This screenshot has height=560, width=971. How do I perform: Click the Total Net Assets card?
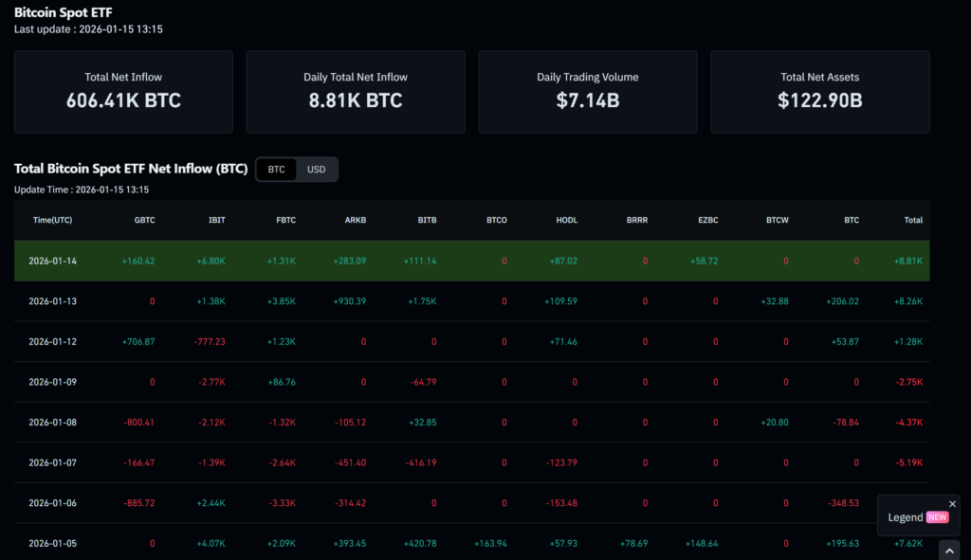tap(819, 91)
